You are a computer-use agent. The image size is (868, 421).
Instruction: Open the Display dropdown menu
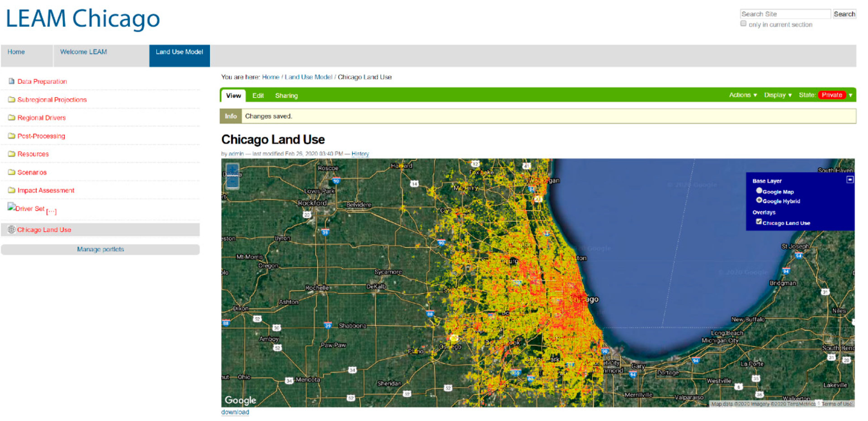[777, 95]
